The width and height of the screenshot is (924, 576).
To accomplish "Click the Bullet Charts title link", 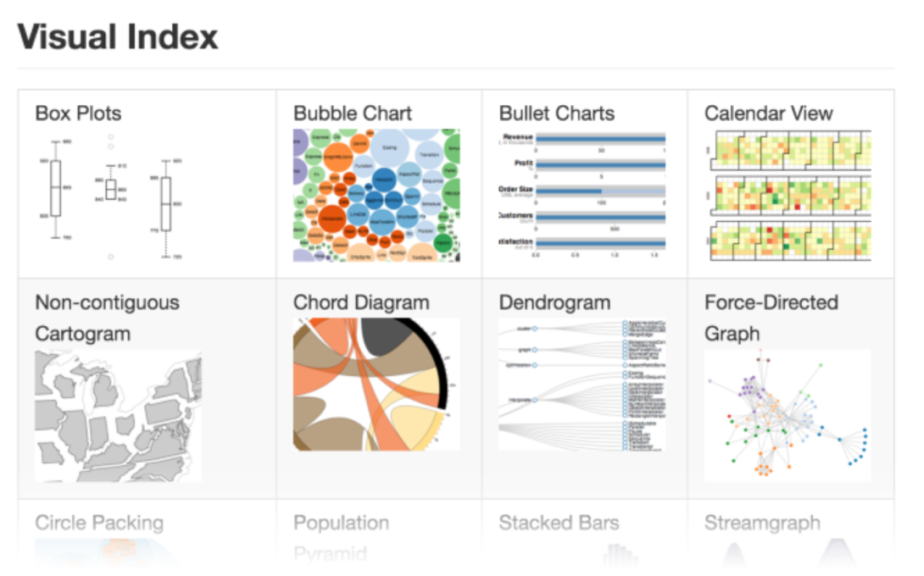I will point(556,113).
